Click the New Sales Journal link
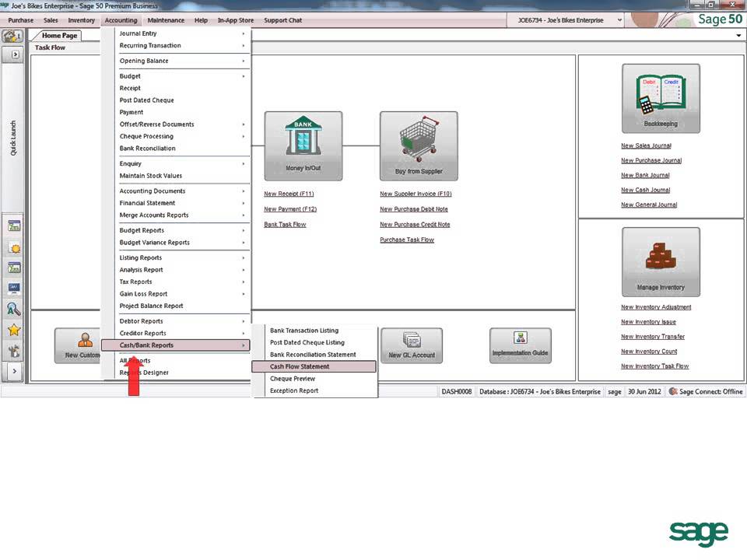This screenshot has width=747, height=560. [646, 145]
